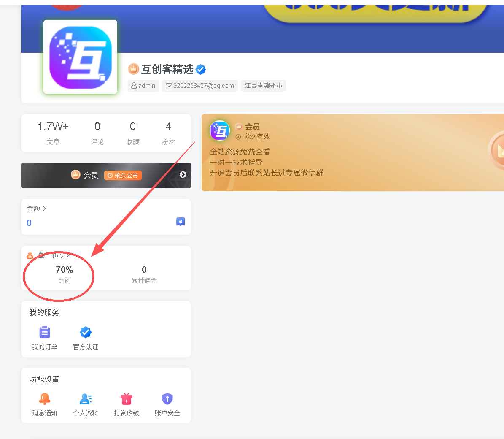Click the money bag icon beside 推广中心

pyautogui.click(x=30, y=255)
